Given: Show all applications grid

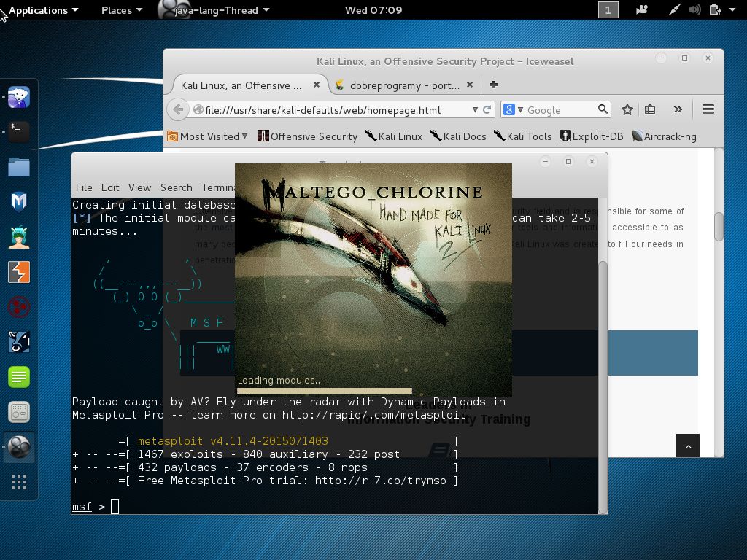Looking at the screenshot, I should (18, 482).
